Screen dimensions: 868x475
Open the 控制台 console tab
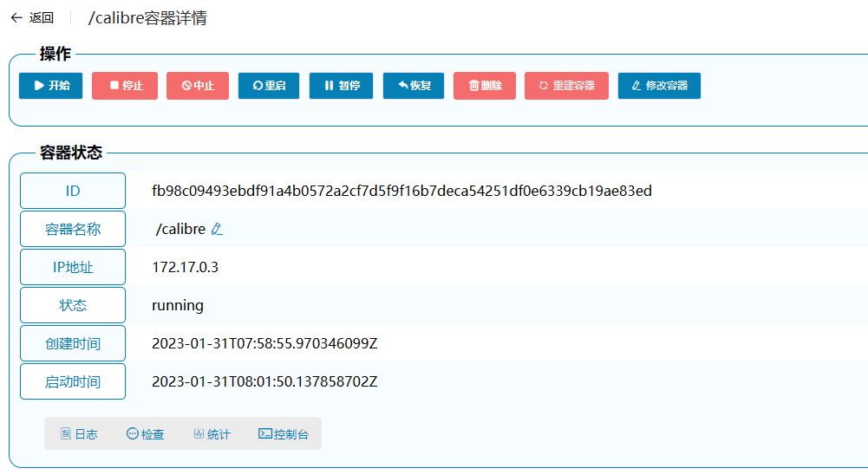[x=284, y=434]
